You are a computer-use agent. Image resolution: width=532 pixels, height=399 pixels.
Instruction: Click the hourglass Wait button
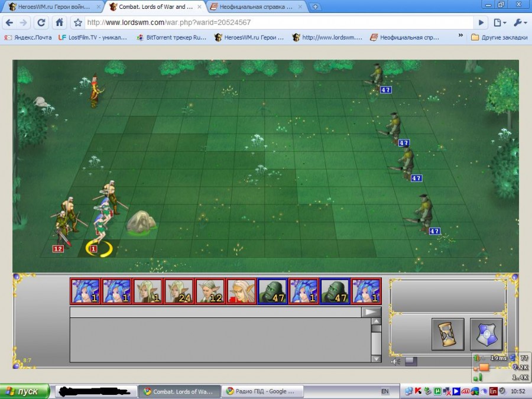[447, 334]
